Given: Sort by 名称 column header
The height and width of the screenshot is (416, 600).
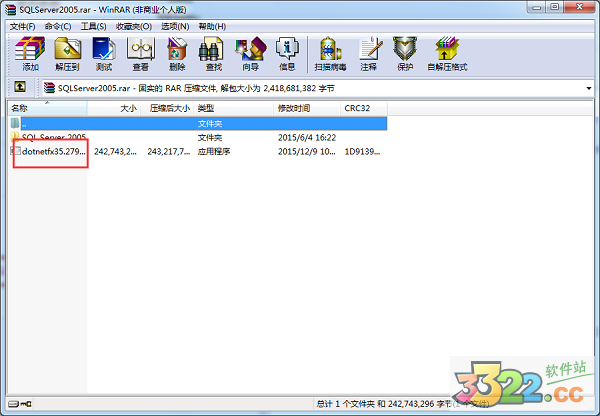Looking at the screenshot, I should pos(47,108).
